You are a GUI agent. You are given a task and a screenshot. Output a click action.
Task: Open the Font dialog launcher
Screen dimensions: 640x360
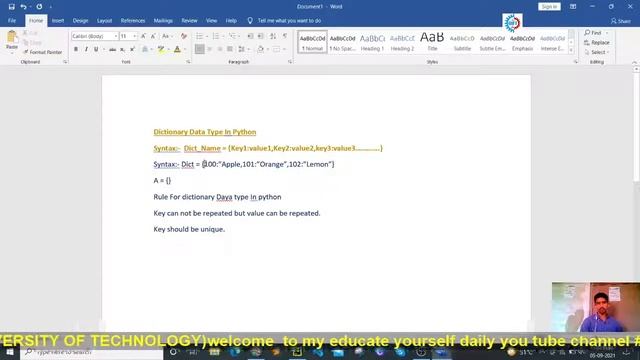coord(188,62)
